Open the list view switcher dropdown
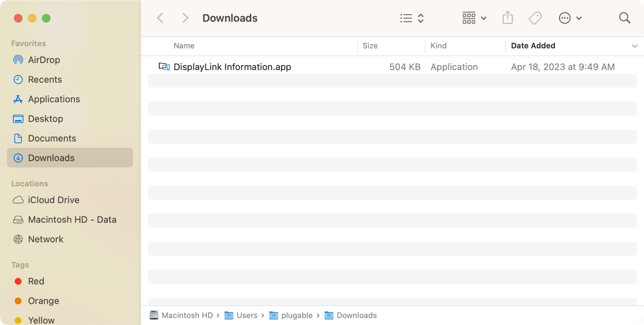Image resolution: width=644 pixels, height=325 pixels. click(x=412, y=18)
